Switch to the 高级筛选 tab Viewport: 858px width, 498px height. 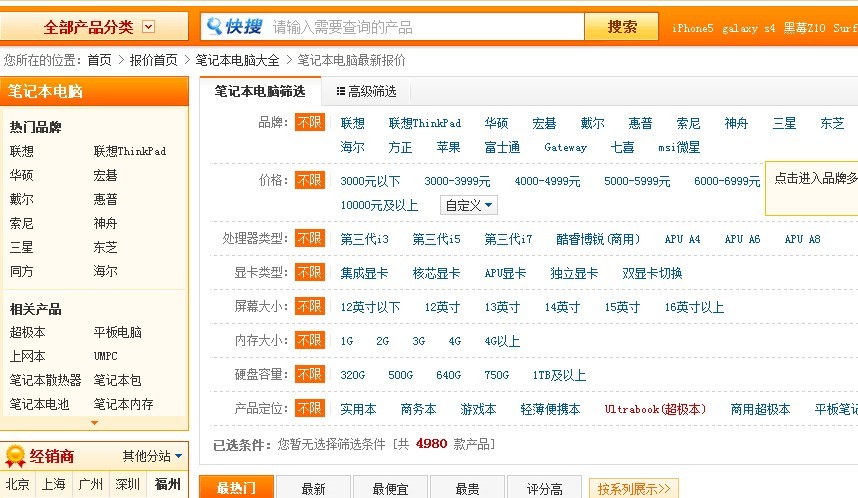point(366,91)
